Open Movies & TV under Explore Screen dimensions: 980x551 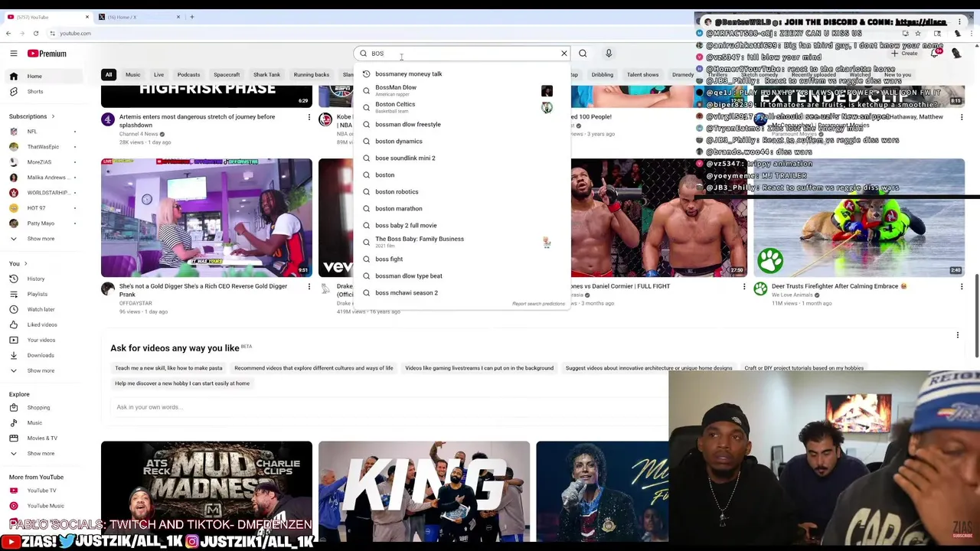(x=43, y=438)
